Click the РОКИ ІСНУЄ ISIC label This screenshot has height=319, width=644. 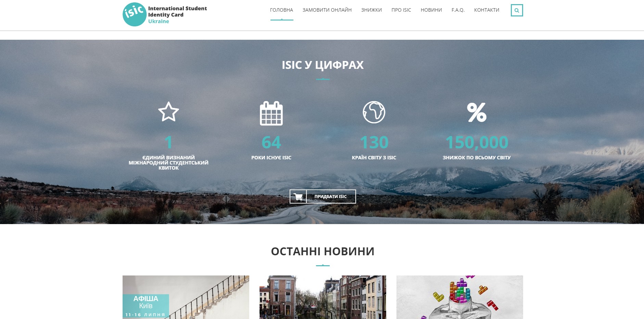pos(271,158)
